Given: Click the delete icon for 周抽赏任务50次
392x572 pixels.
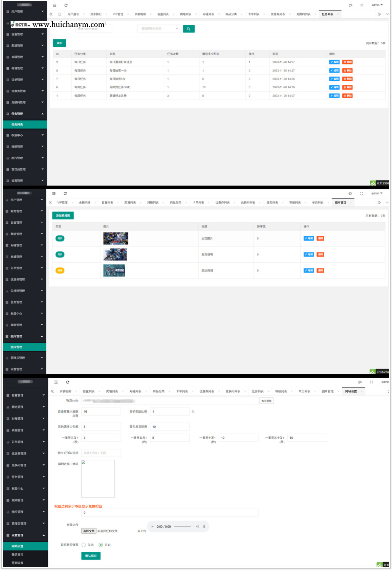Looking at the screenshot, I should tap(347, 87).
